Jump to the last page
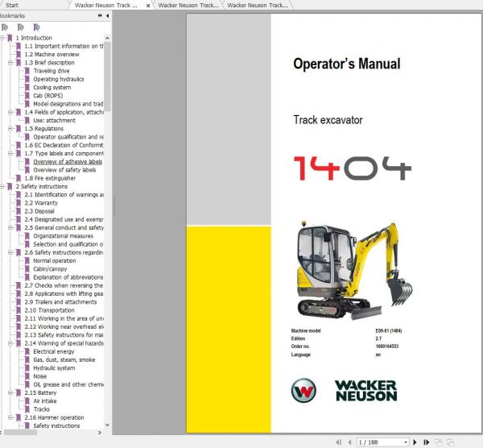 pos(427,442)
